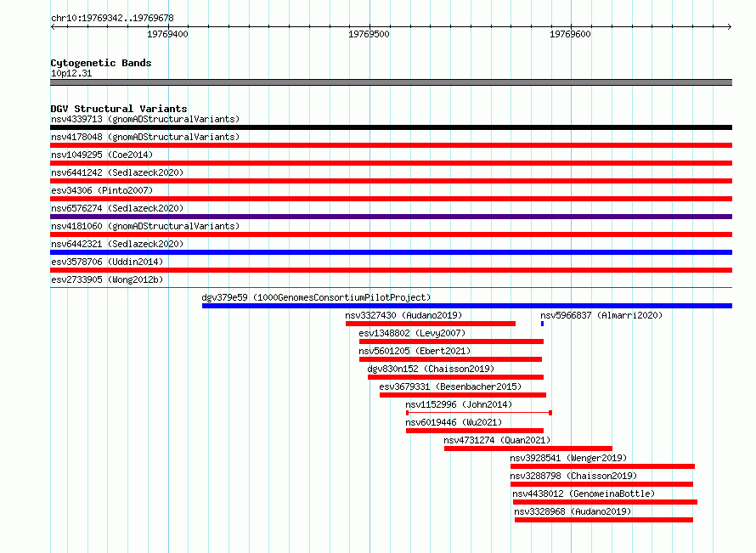Viewport: 756px width, 553px height.
Task: Click the esv3679331 (Besenbacher2015) label
Action: pyautogui.click(x=450, y=387)
